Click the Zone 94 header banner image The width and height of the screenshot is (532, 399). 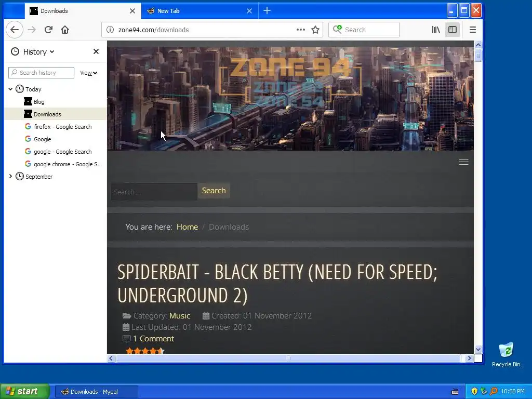click(290, 98)
